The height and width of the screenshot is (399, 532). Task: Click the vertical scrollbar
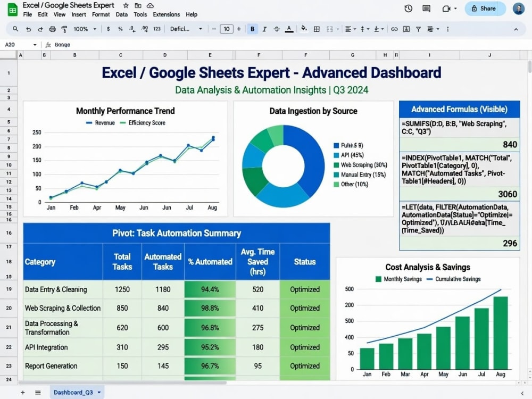point(530,66)
